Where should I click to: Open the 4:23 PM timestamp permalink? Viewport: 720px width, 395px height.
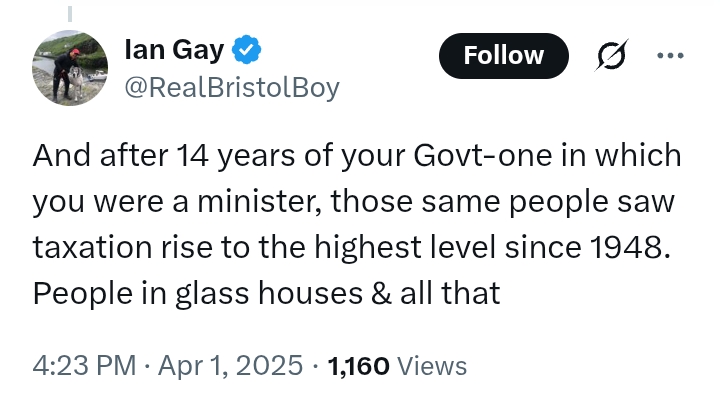pyautogui.click(x=84, y=366)
